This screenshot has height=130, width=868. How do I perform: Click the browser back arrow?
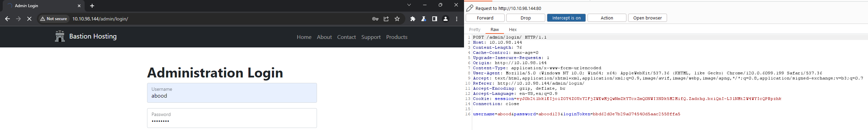point(8,19)
